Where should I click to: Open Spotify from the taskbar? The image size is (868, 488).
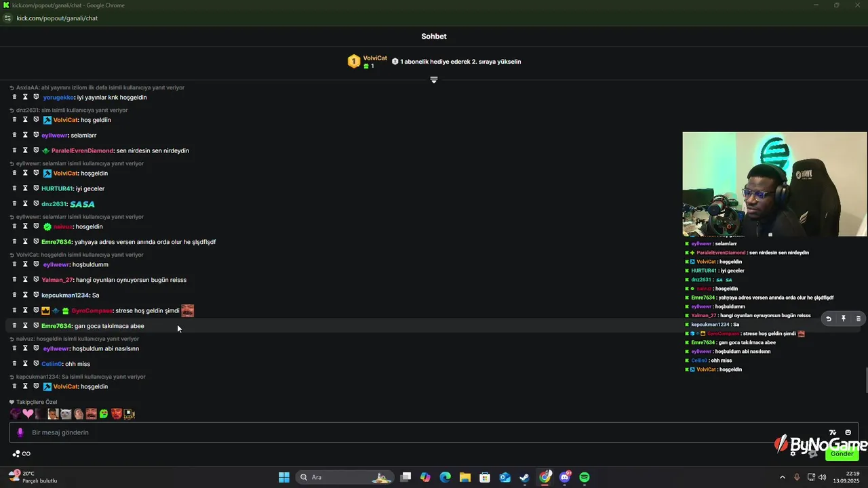coord(585,477)
